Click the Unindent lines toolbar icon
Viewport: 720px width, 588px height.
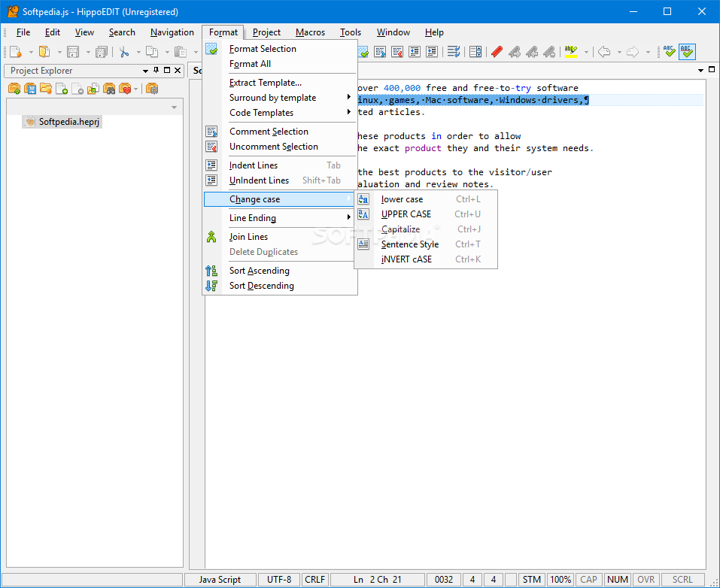coord(415,51)
